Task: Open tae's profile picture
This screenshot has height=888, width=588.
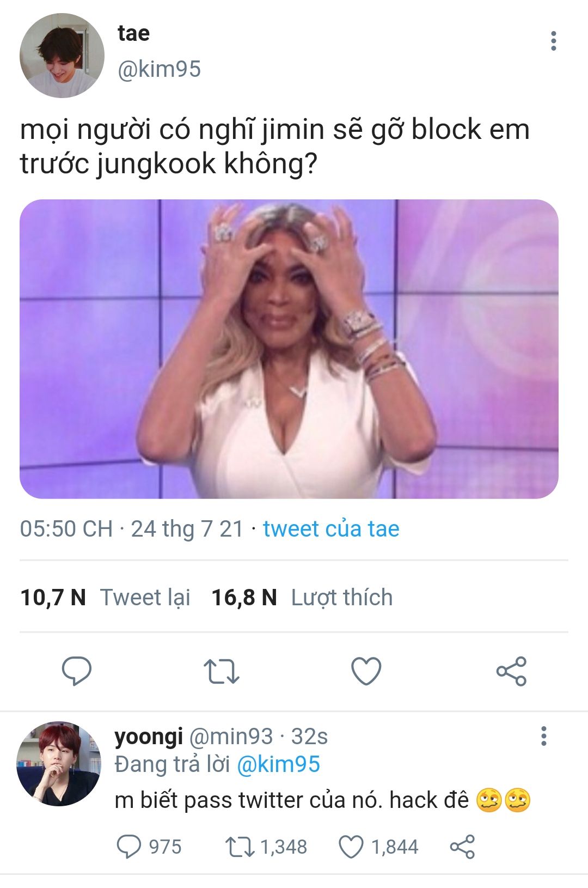Action: (x=62, y=56)
